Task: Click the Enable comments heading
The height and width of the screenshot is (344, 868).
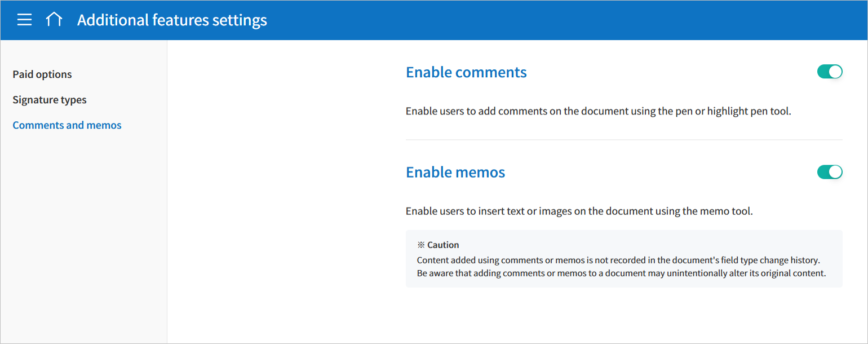Action: pos(466,72)
